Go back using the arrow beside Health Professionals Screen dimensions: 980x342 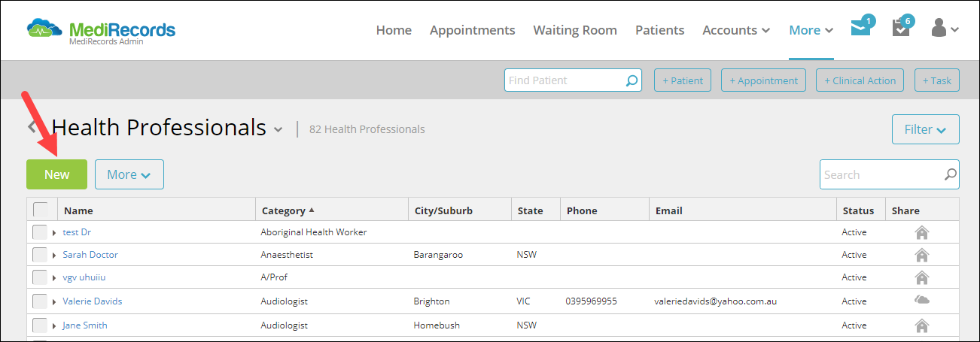pos(32,126)
